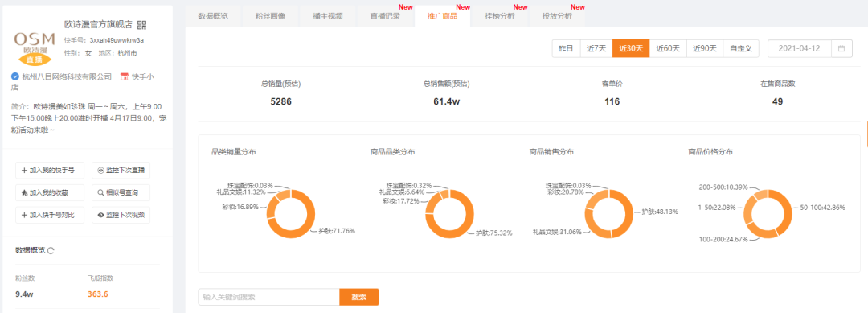Select the 自定义 custom range option
868x313 pixels.
741,49
